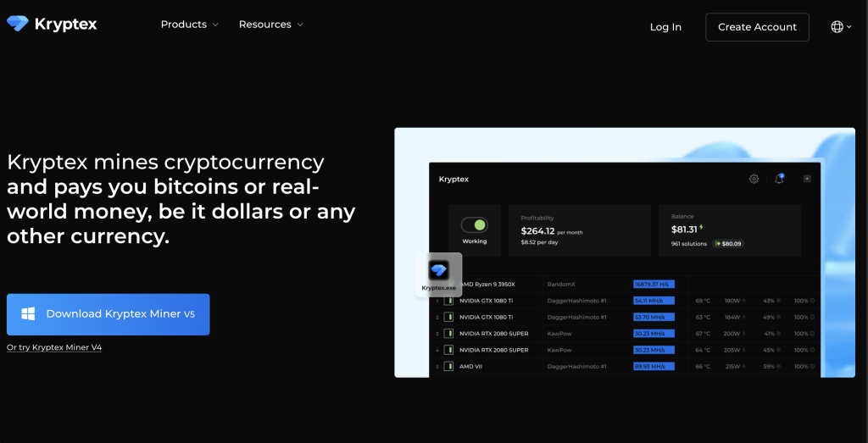Click the '63 °C' temperature value

(x=703, y=318)
